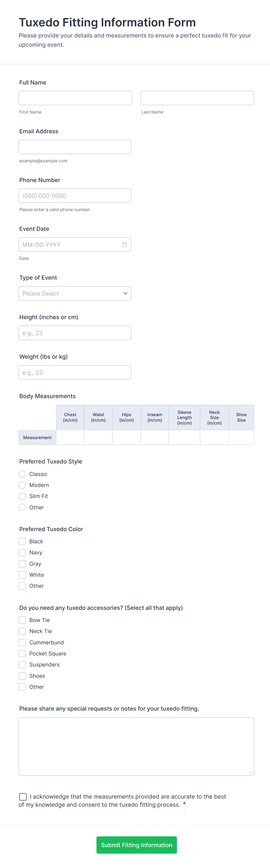
Task: Check the Pocket Square accessory
Action: click(22, 653)
